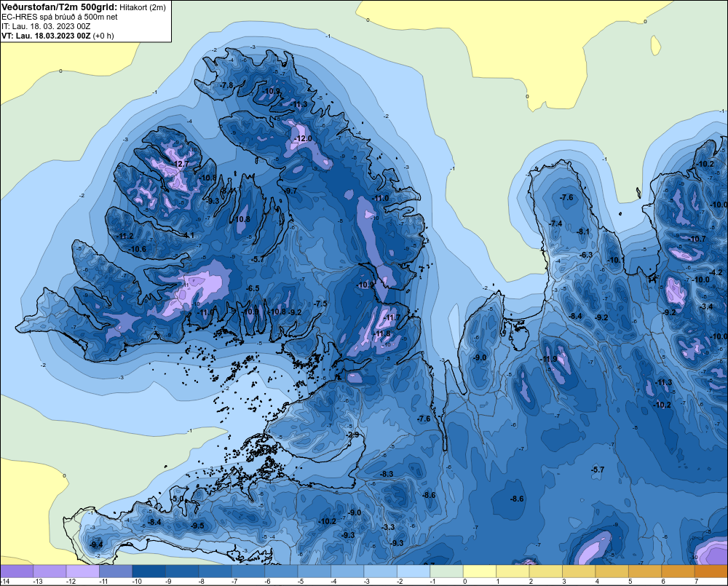The width and height of the screenshot is (728, 586).
Task: Click the -11.8 temperature label
Action: tap(382, 334)
